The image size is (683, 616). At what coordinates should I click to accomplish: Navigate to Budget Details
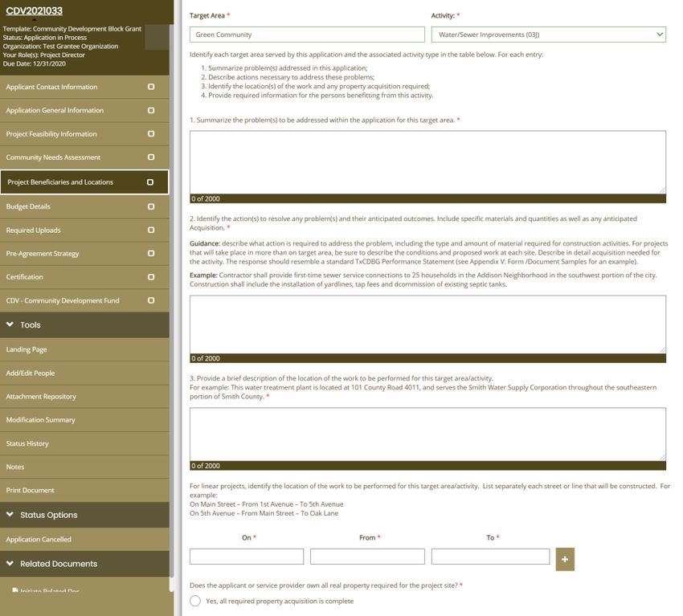click(28, 206)
